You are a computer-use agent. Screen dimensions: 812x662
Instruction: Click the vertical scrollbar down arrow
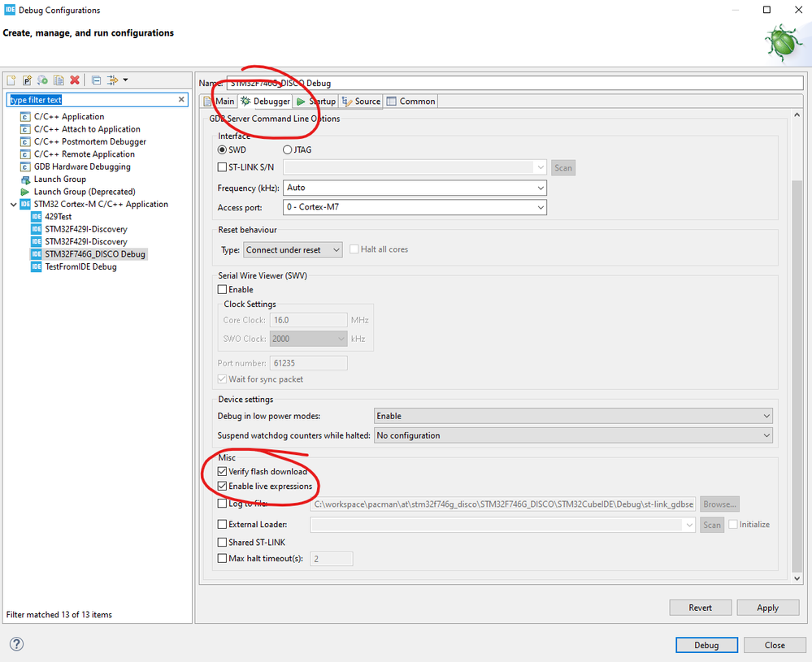[797, 578]
